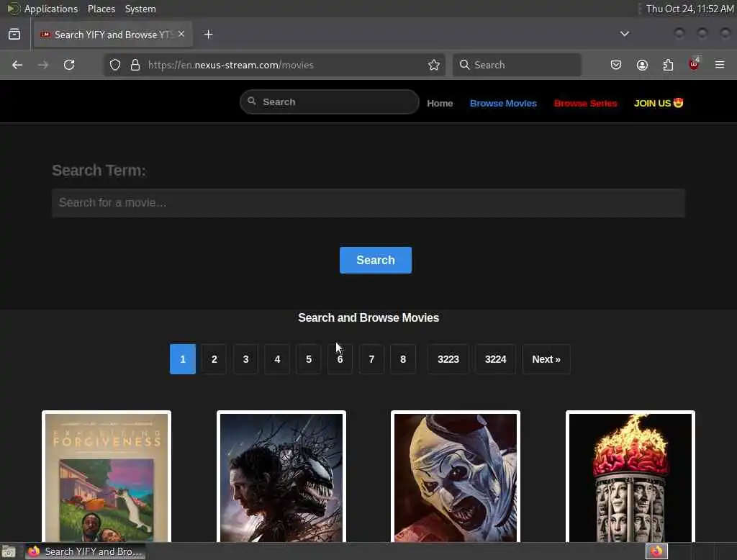Open the Browse Movies link
This screenshot has width=737, height=560.
503,104
